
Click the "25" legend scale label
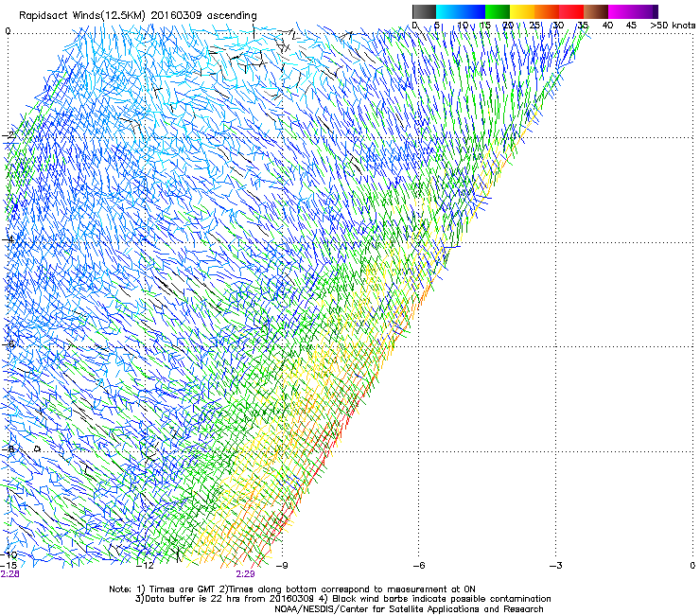(x=534, y=26)
